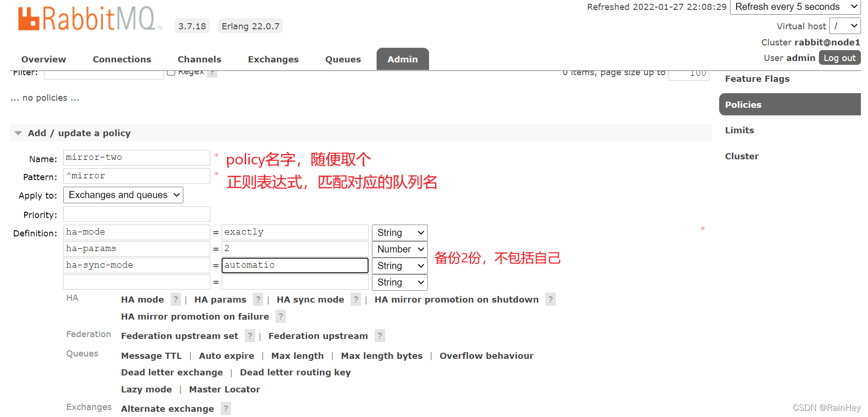Go to the Connections tab

point(122,59)
